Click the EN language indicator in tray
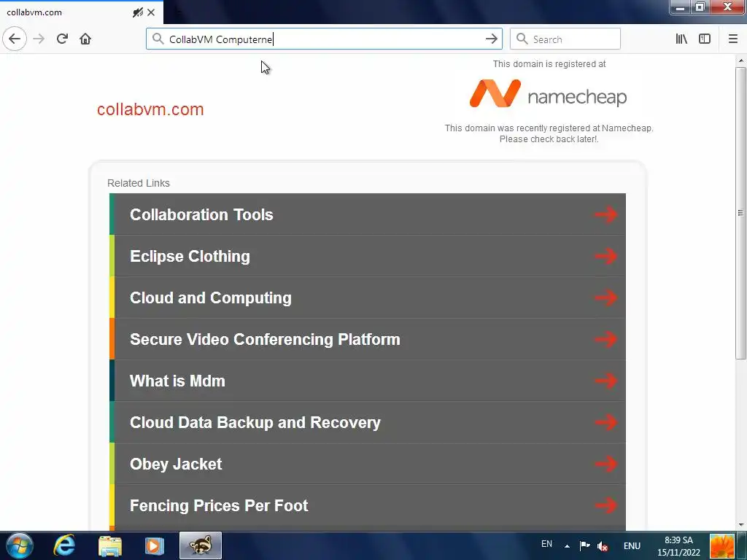 pyautogui.click(x=546, y=544)
